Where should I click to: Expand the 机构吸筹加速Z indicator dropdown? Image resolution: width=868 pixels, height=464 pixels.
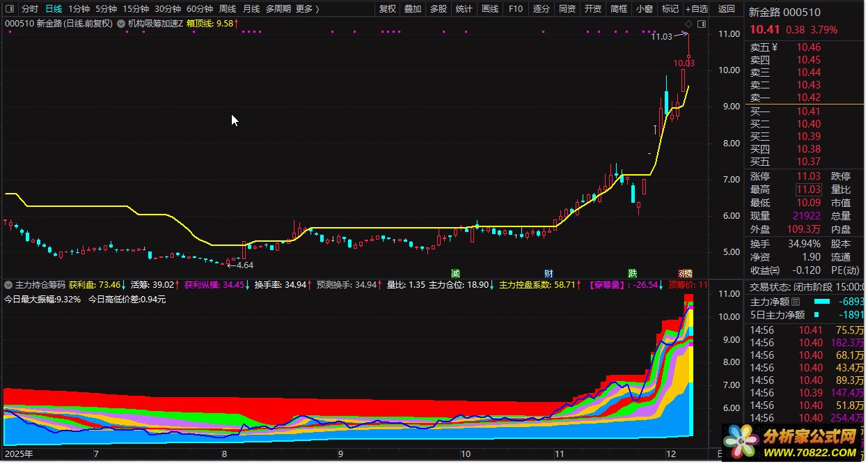pos(122,24)
